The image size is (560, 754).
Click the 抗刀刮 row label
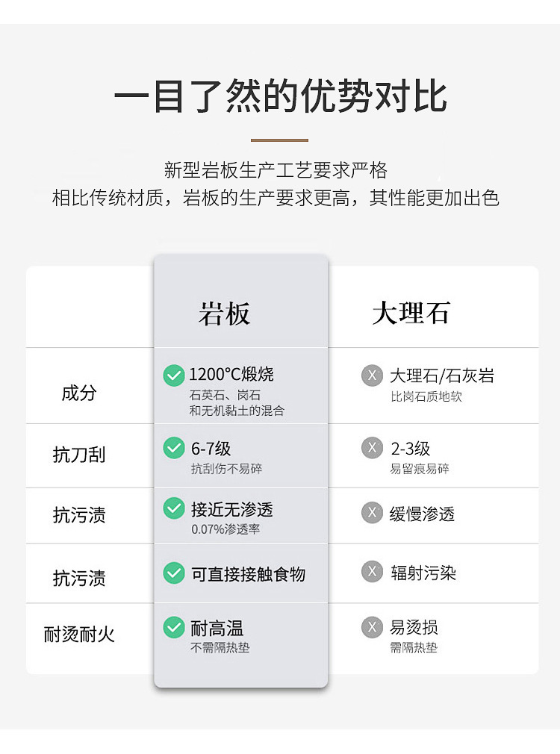click(79, 455)
